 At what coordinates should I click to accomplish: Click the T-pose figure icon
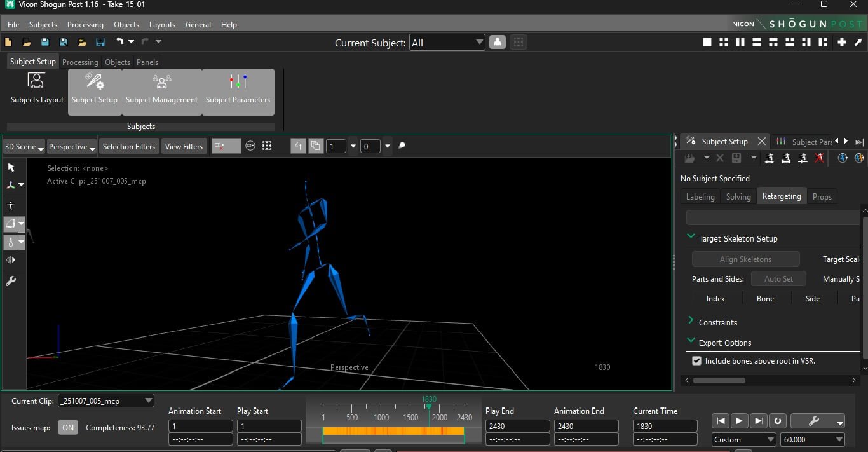(x=11, y=205)
